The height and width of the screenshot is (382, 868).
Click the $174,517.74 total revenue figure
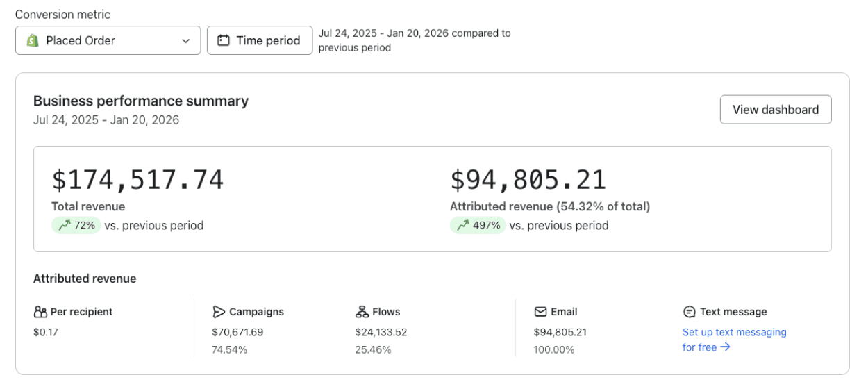click(137, 180)
